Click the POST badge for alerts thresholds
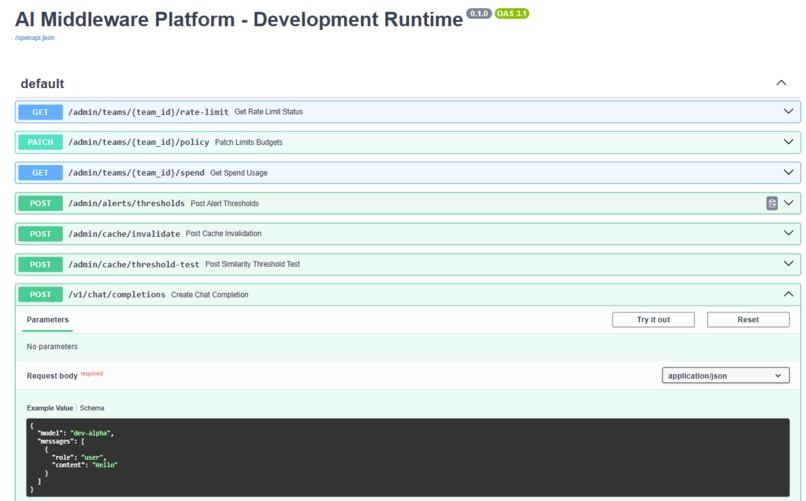Viewport: 806px width, 501px height. click(41, 203)
